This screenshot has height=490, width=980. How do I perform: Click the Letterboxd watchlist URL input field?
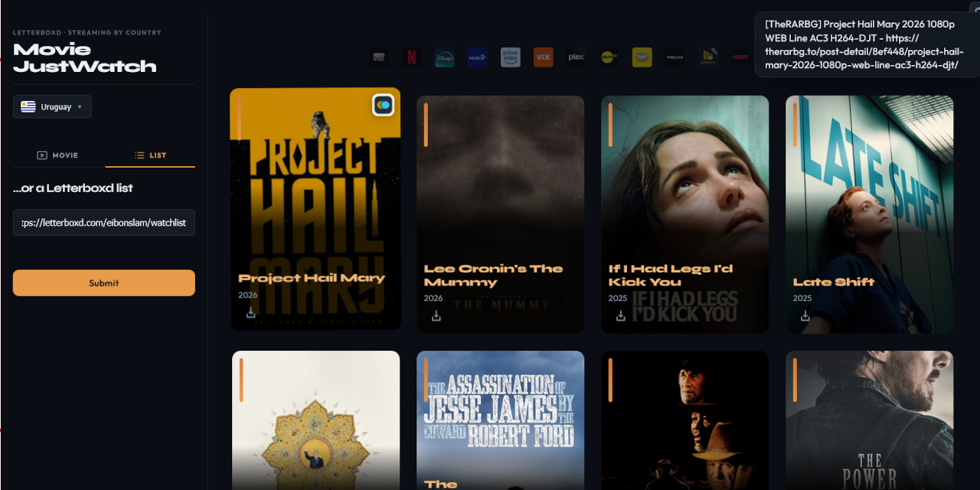pyautogui.click(x=103, y=222)
